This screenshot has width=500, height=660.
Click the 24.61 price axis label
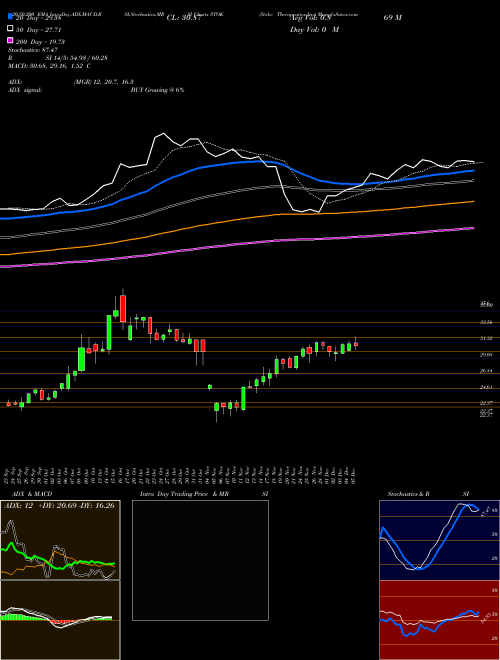click(487, 387)
